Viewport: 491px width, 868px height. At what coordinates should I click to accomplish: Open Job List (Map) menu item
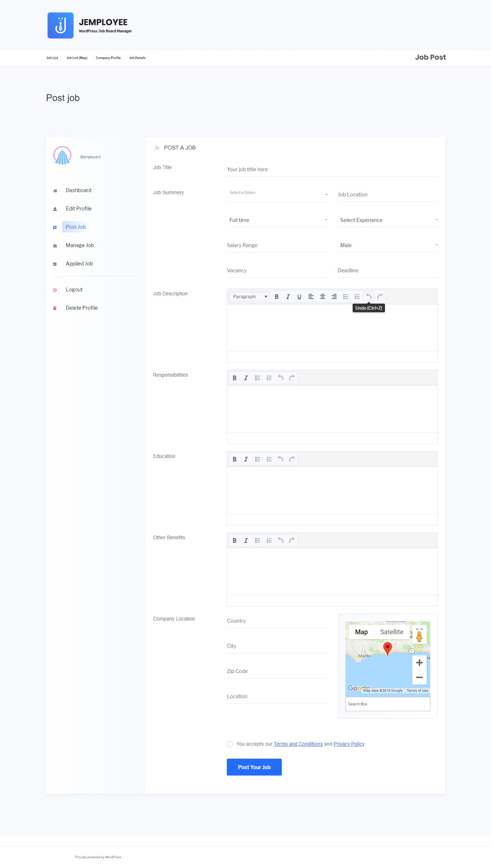coord(77,58)
